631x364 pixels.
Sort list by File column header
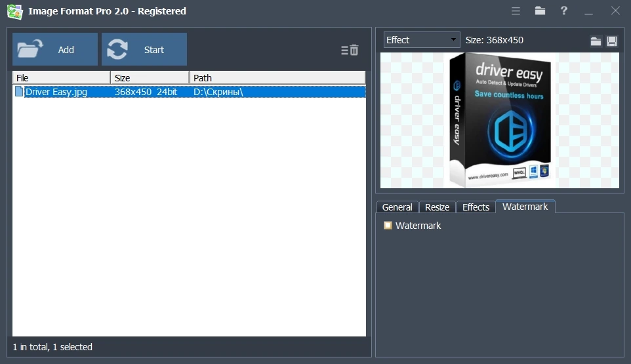click(x=61, y=77)
